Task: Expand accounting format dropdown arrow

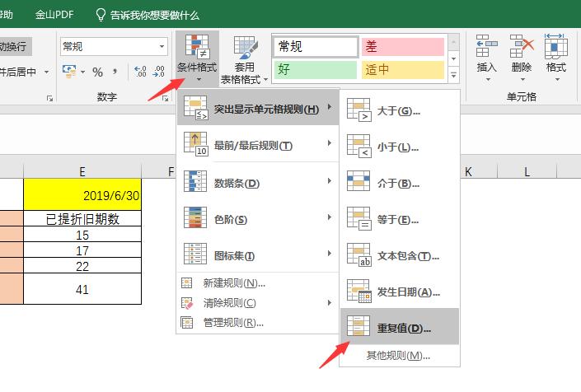Action: point(83,72)
